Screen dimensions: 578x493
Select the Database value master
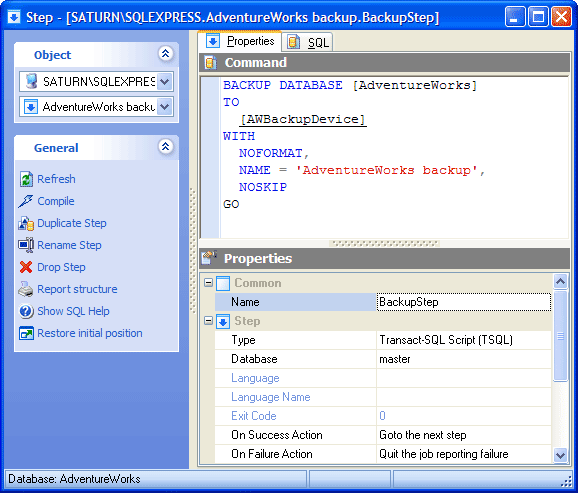tap(464, 359)
